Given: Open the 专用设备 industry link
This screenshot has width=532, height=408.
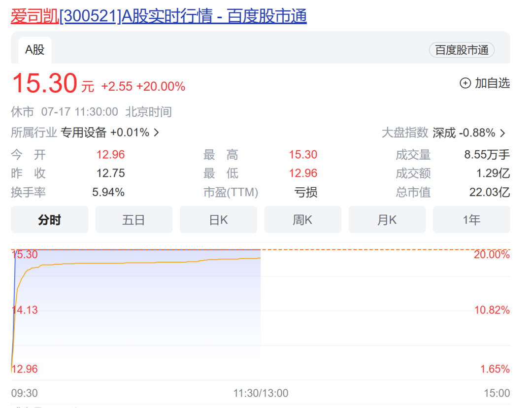Looking at the screenshot, I should (x=83, y=133).
